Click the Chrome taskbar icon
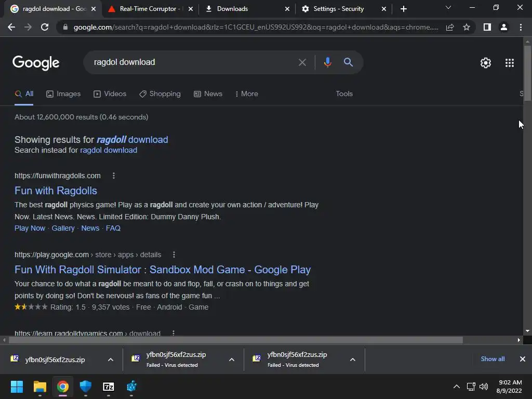Viewport: 532px width, 399px height. point(63,387)
